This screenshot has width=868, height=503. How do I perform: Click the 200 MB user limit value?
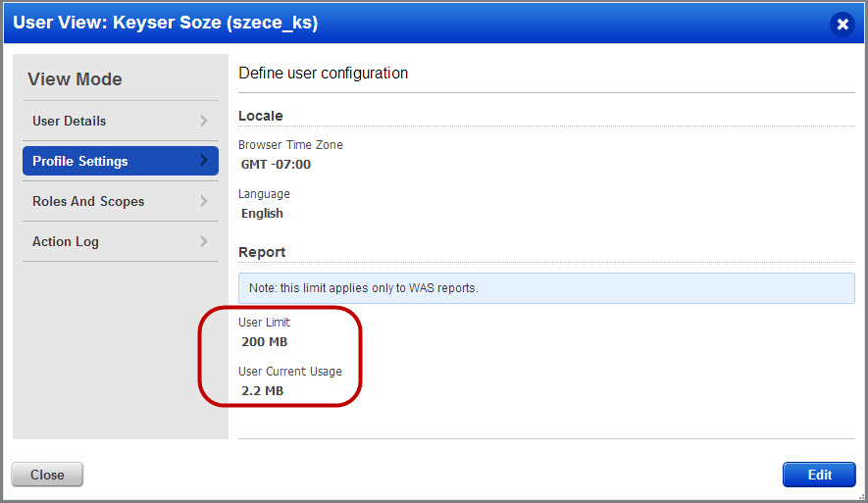pos(264,342)
